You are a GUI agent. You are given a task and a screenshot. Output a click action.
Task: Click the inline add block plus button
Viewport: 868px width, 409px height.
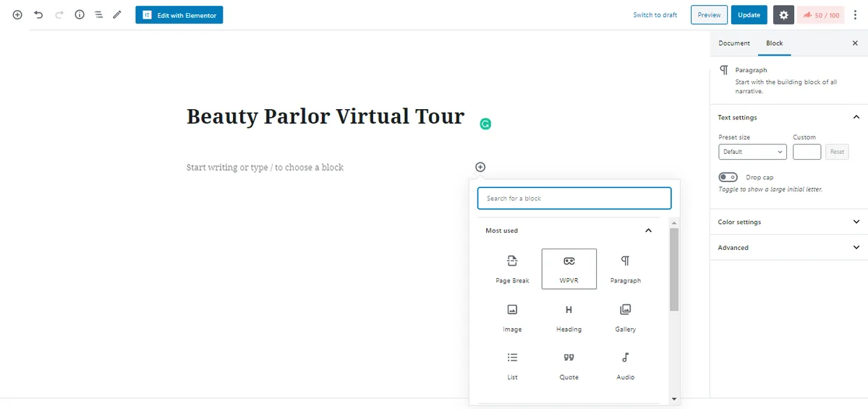480,167
